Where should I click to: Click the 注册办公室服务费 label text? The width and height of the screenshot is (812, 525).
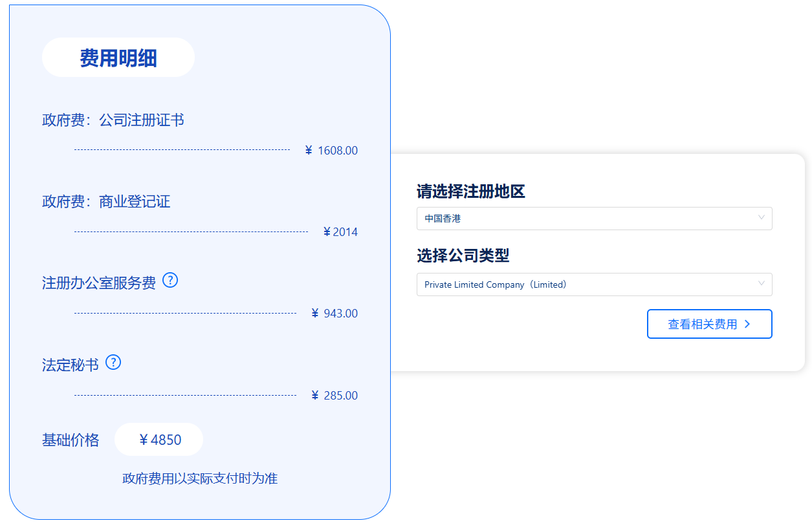[x=99, y=283]
